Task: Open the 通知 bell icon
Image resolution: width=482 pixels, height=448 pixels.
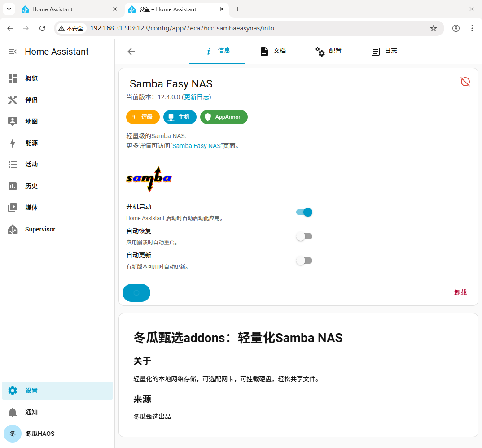Action: pos(12,412)
